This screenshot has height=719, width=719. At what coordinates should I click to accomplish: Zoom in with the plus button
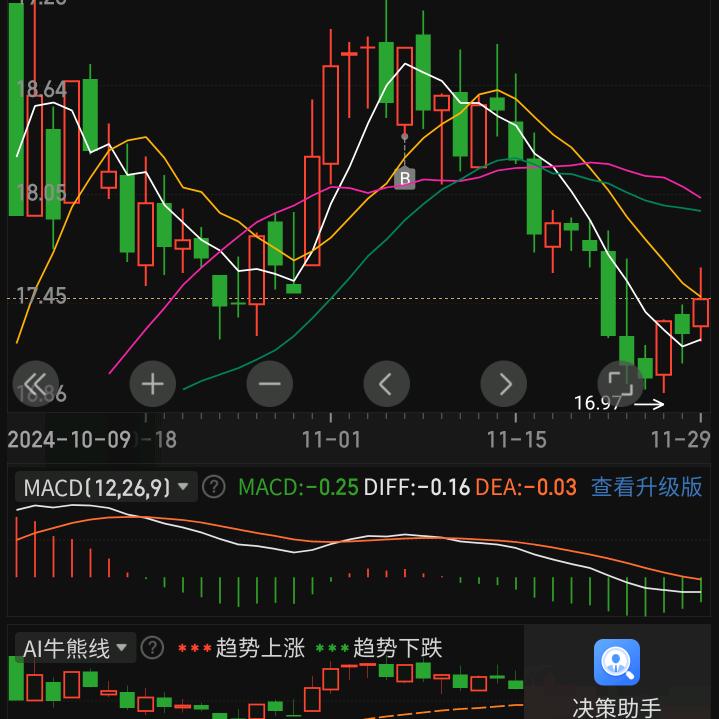click(x=153, y=383)
